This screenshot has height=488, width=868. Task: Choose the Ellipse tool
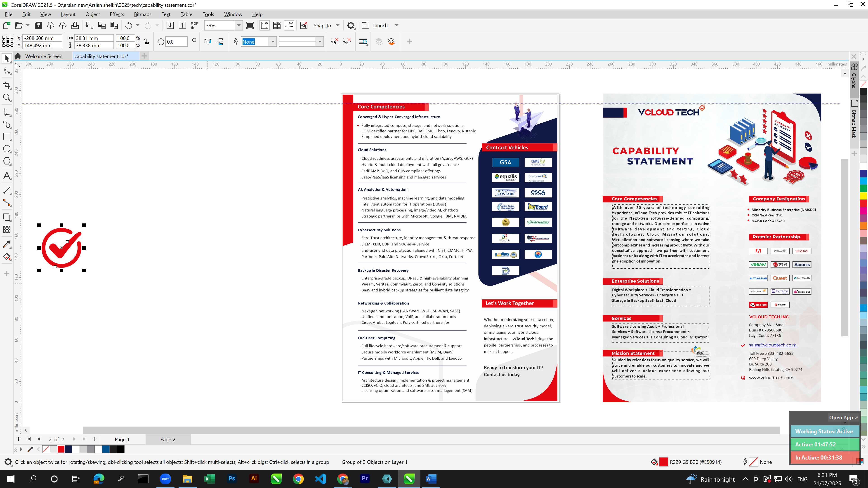coord(7,149)
